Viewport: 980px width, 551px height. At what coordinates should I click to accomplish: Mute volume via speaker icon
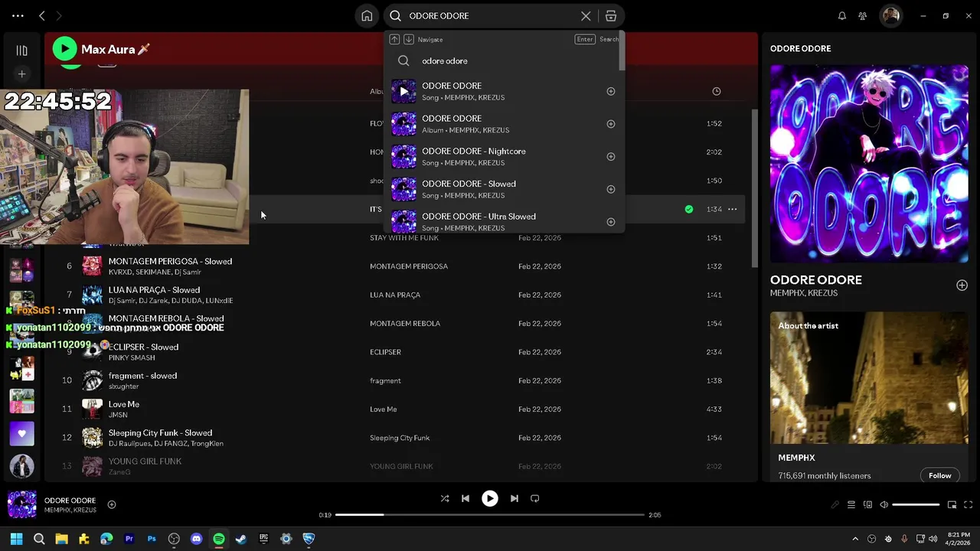[x=884, y=505]
